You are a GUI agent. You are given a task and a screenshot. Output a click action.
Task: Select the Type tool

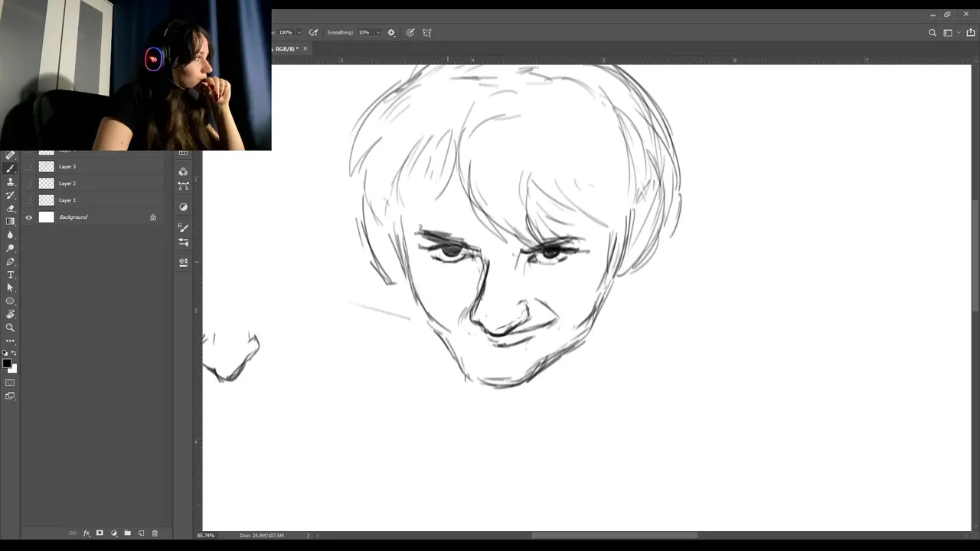pos(10,275)
